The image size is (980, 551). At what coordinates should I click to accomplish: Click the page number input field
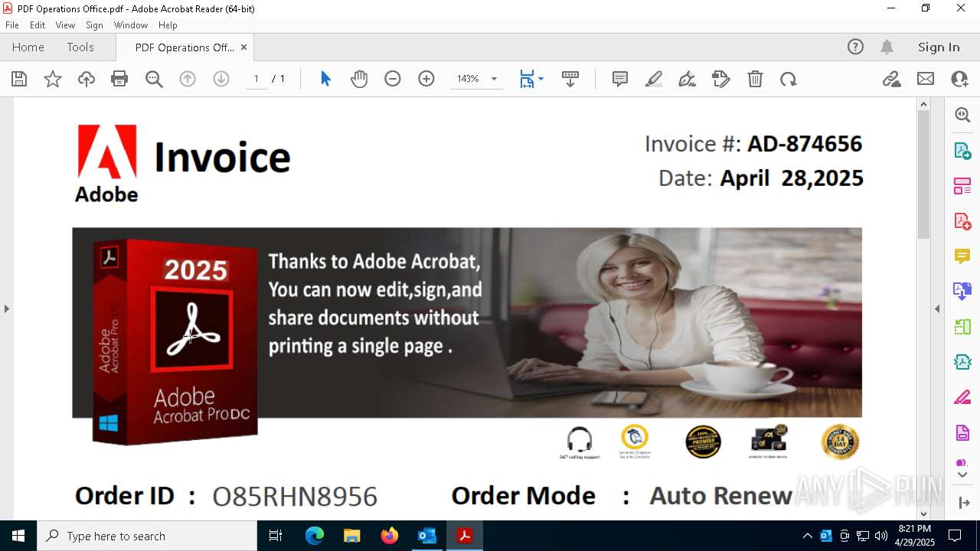(x=256, y=79)
